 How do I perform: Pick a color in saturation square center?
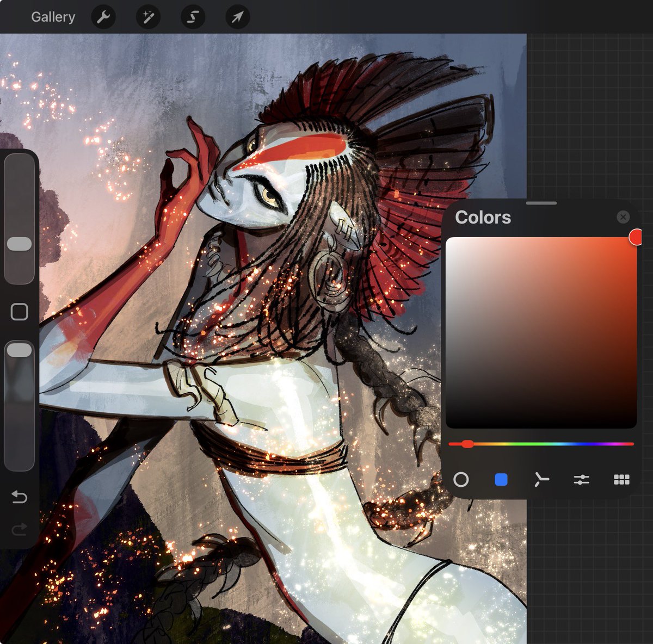(541, 332)
